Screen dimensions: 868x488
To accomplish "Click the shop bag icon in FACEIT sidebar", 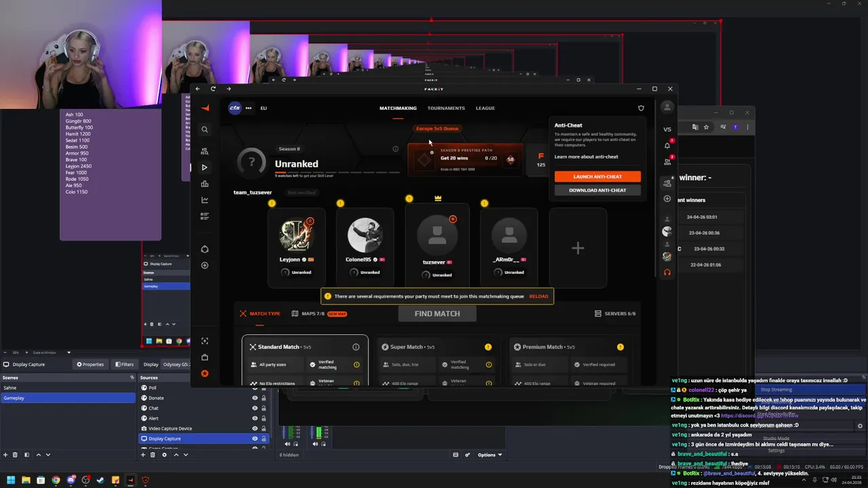I will coord(205,357).
